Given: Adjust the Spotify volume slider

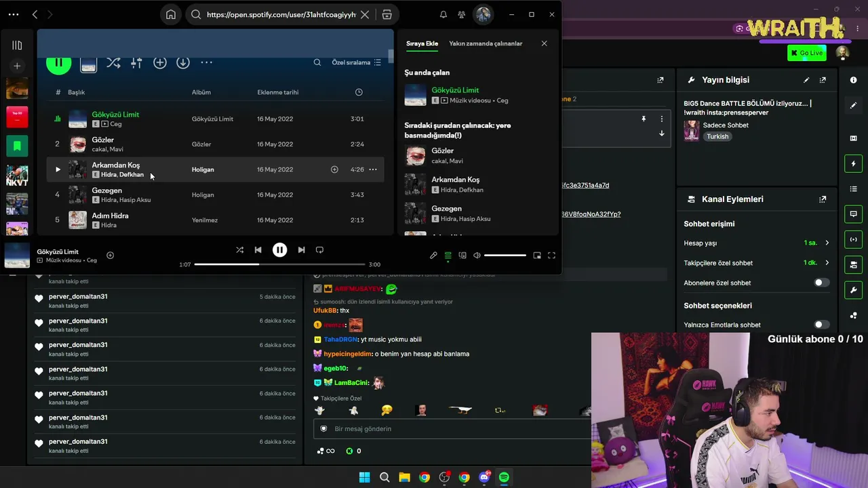Looking at the screenshot, I should 505,256.
